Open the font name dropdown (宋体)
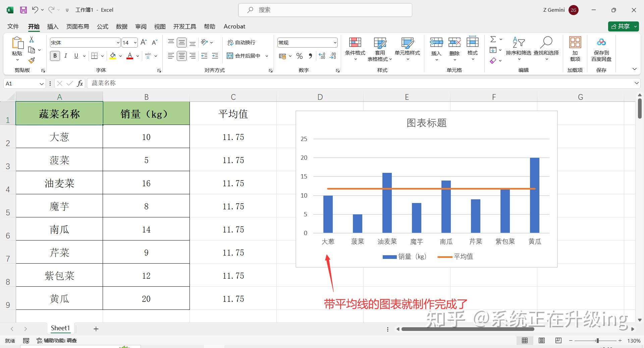Viewport: 644px width, 348px height. coord(118,43)
